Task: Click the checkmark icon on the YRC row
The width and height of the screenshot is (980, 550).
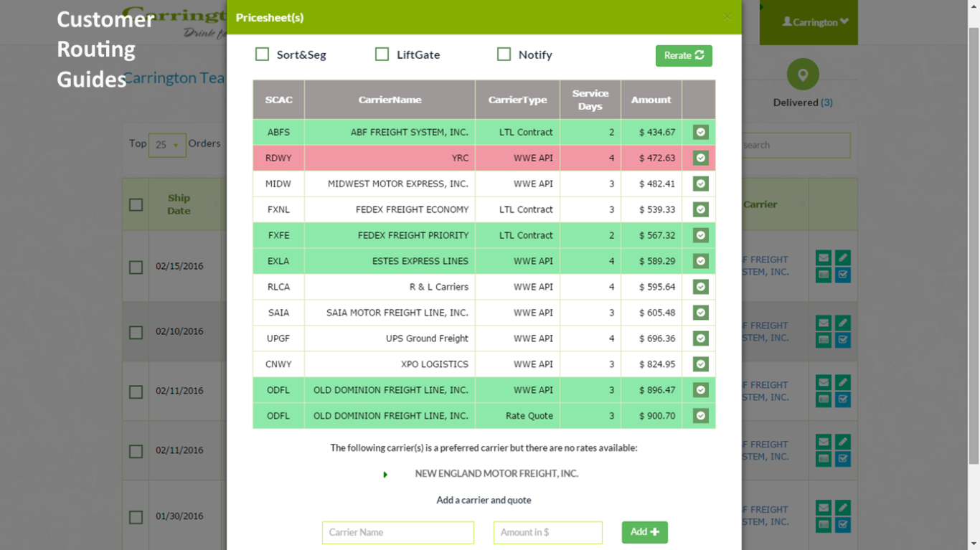Action: click(x=700, y=158)
